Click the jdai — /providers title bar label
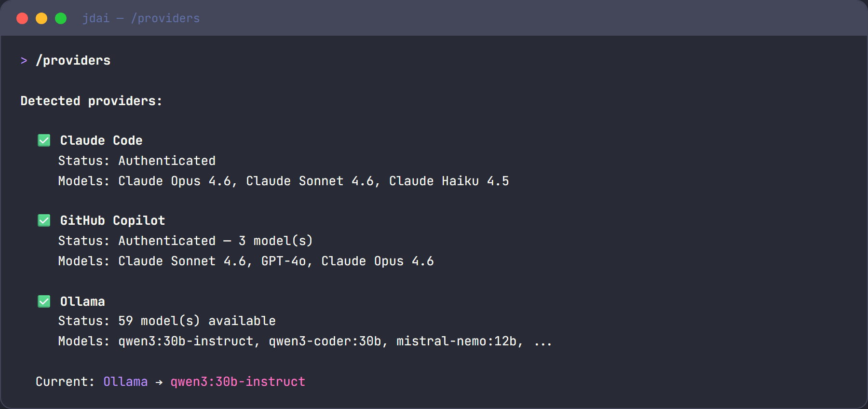This screenshot has width=868, height=409. (x=141, y=18)
